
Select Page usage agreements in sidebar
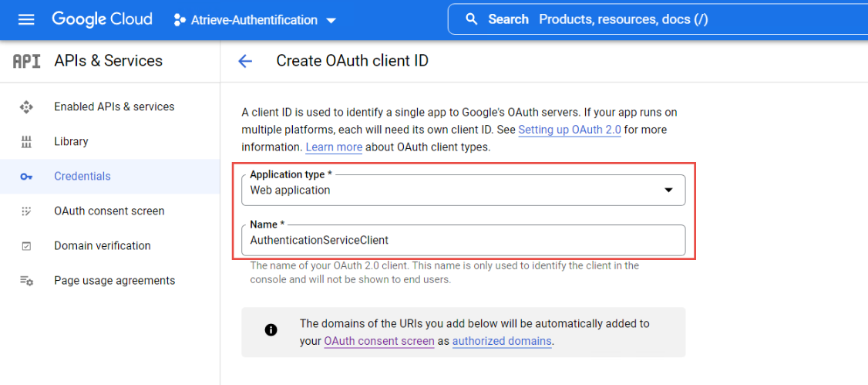click(x=114, y=281)
